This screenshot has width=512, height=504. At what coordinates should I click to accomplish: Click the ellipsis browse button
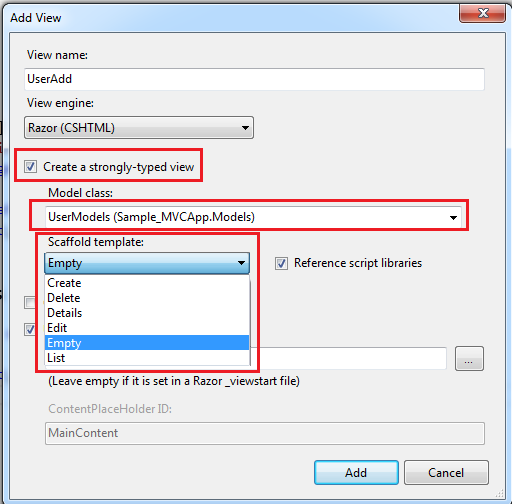point(469,358)
